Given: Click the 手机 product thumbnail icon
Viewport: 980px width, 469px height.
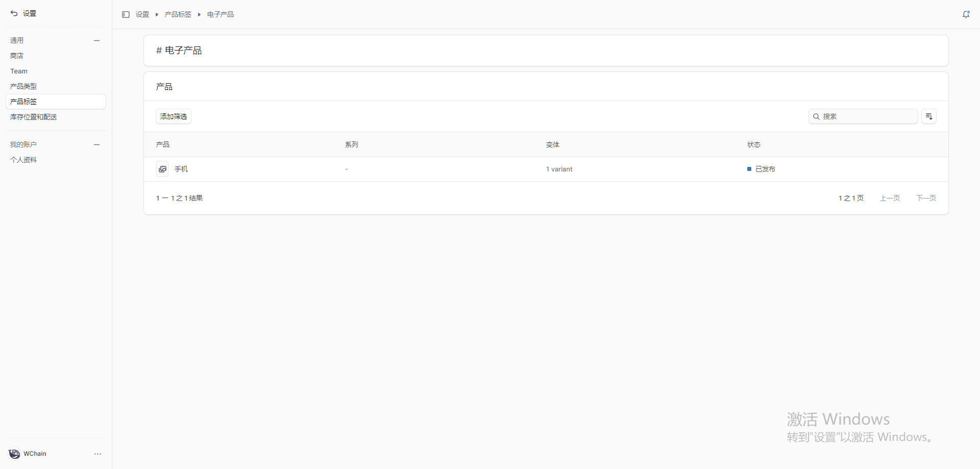Looking at the screenshot, I should (x=162, y=169).
